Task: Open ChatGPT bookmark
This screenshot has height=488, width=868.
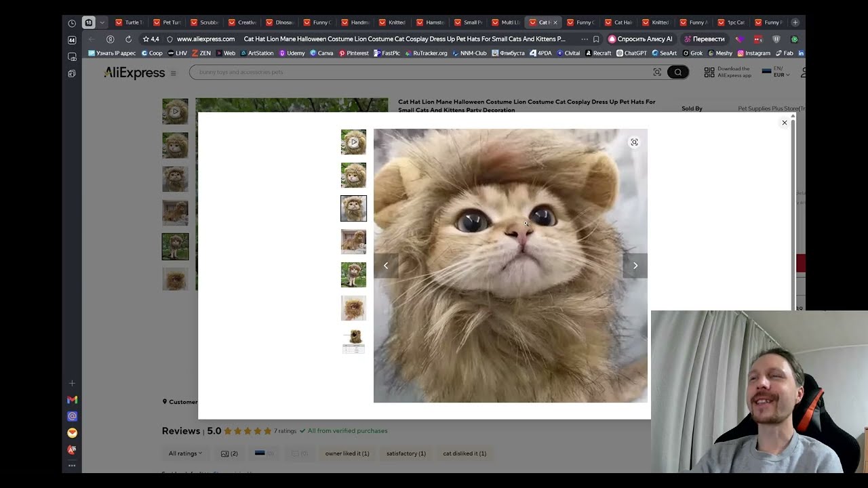Action: pos(631,53)
